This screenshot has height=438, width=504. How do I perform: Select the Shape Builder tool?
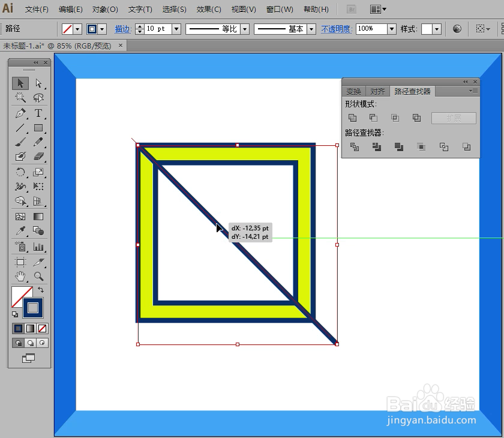[x=20, y=201]
